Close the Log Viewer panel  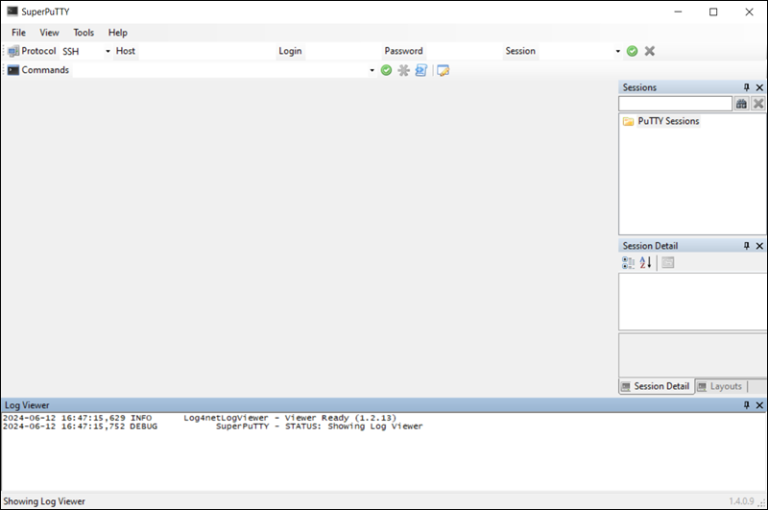click(759, 405)
